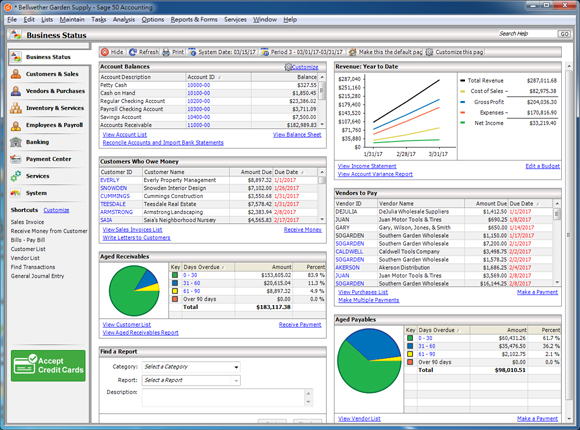The height and width of the screenshot is (430, 580).
Task: Click View Income Statement link
Action: 367,166
